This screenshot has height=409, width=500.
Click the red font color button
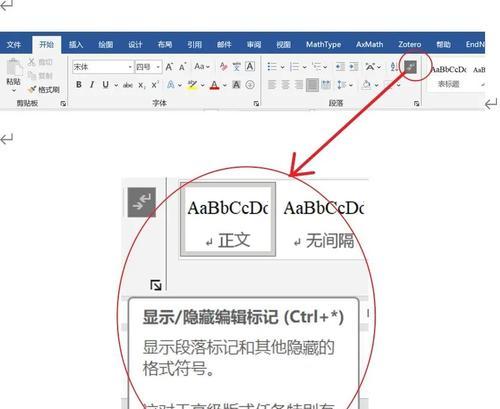[215, 85]
